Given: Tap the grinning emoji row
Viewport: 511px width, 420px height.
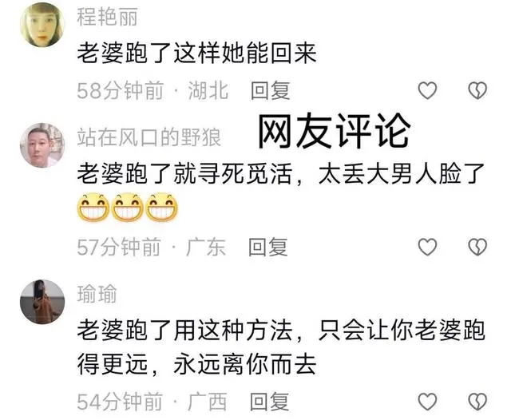Looking at the screenshot, I should [x=128, y=208].
